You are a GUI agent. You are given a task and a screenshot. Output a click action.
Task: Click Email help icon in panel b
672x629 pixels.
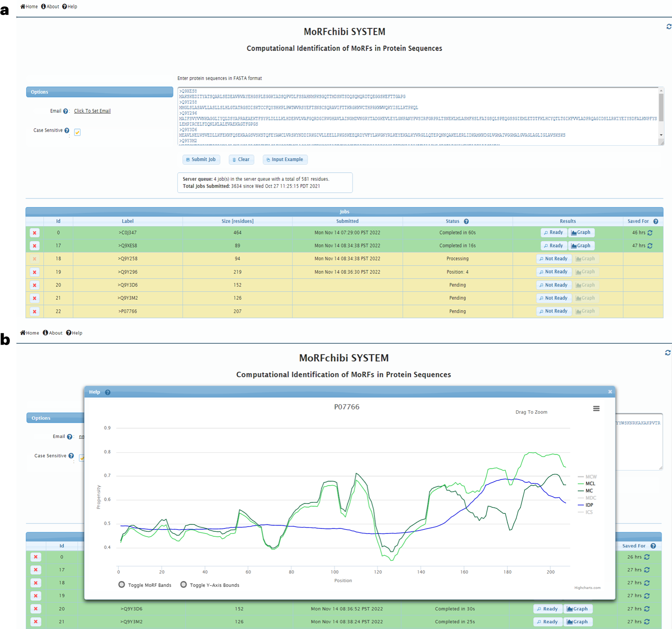pyautogui.click(x=70, y=437)
